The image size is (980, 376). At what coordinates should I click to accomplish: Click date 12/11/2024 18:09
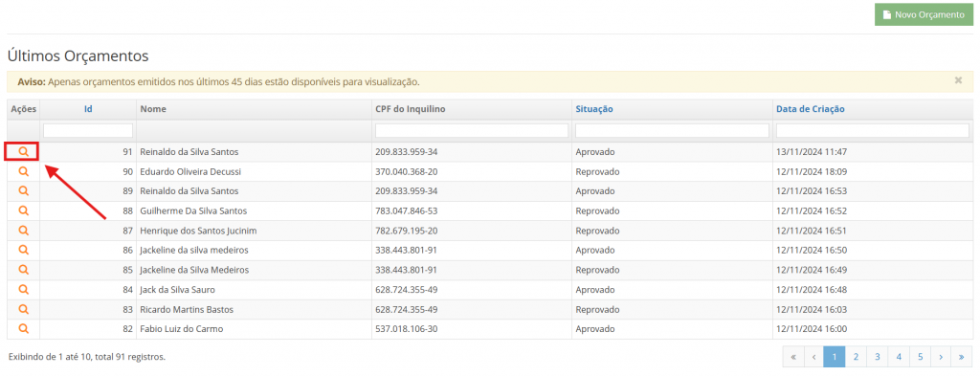(812, 171)
